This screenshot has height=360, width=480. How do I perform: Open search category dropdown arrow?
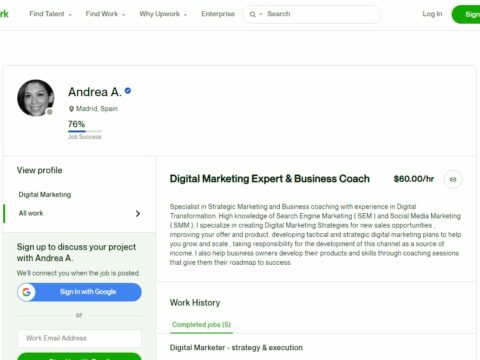(261, 14)
